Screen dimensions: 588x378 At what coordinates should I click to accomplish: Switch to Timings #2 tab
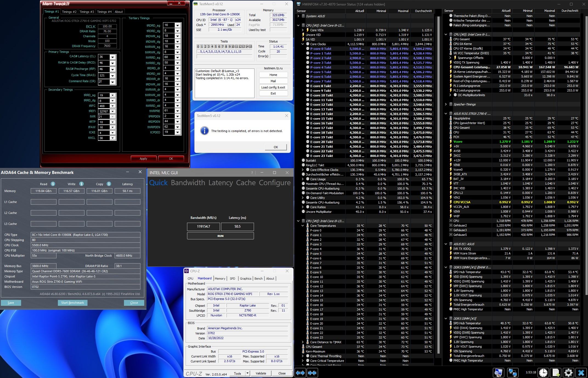[x=69, y=12]
